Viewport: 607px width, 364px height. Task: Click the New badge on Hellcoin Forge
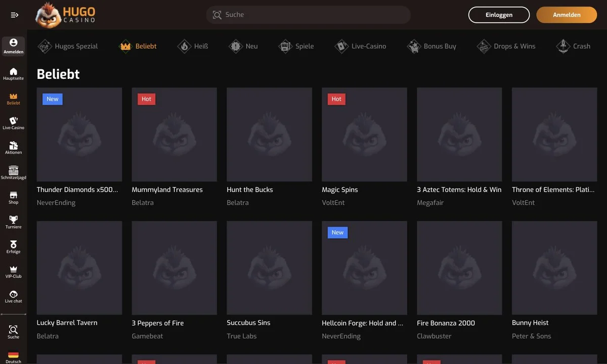pos(338,233)
